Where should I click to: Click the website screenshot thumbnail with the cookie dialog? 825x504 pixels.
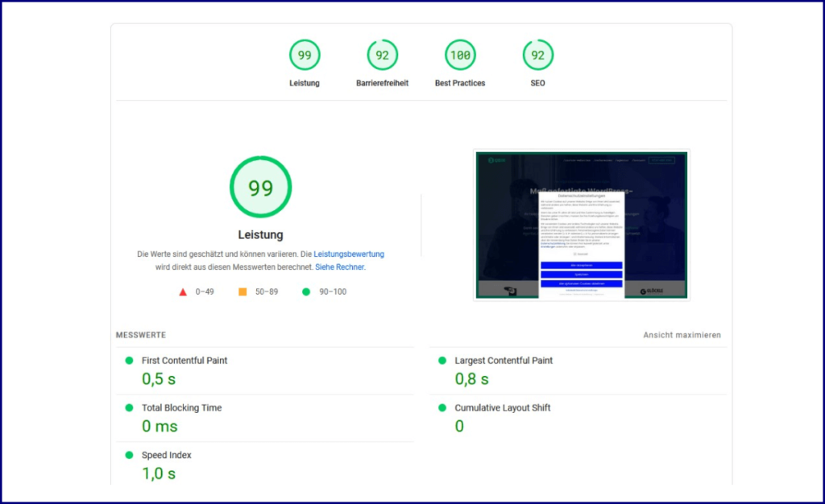[582, 225]
